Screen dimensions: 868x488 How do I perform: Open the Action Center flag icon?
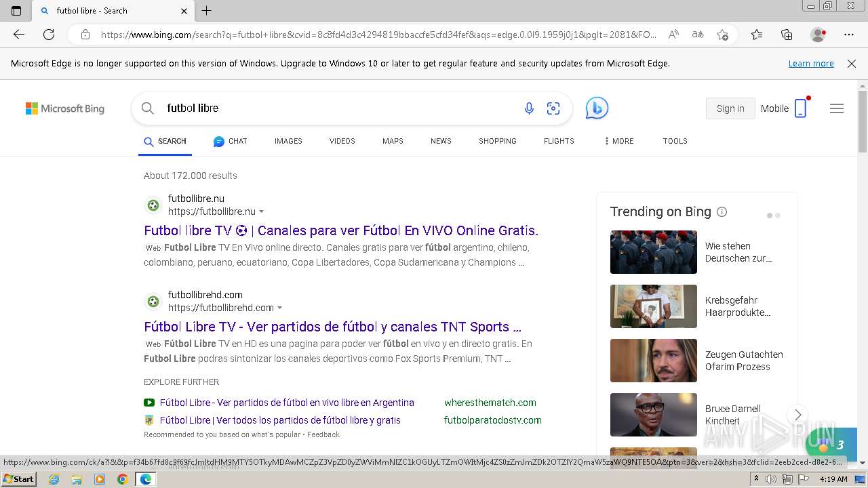[803, 479]
